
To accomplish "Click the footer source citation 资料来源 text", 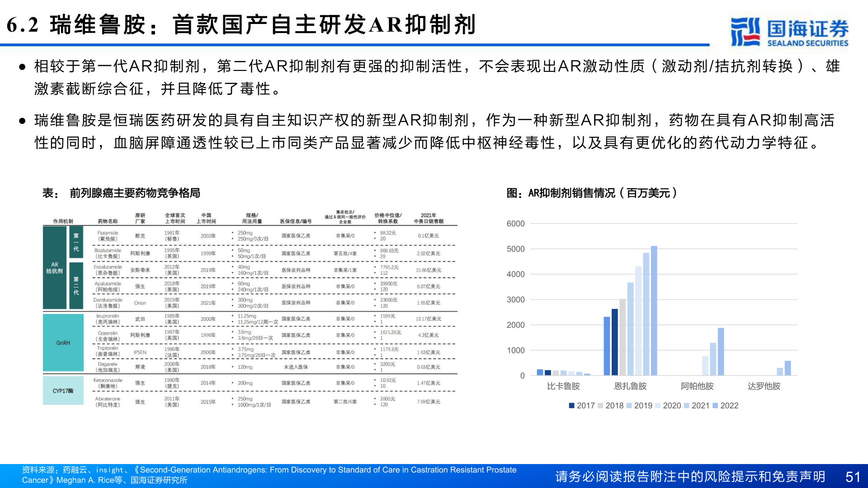I will point(269,475).
